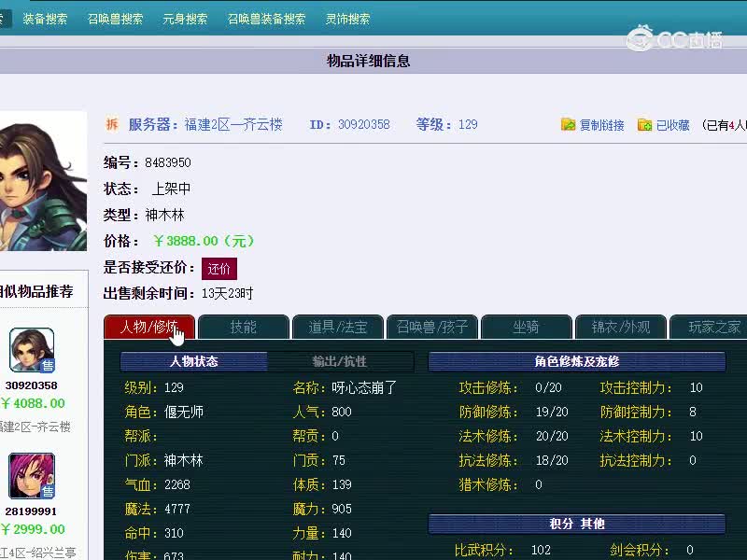Click the 复制链接 link text

point(601,125)
